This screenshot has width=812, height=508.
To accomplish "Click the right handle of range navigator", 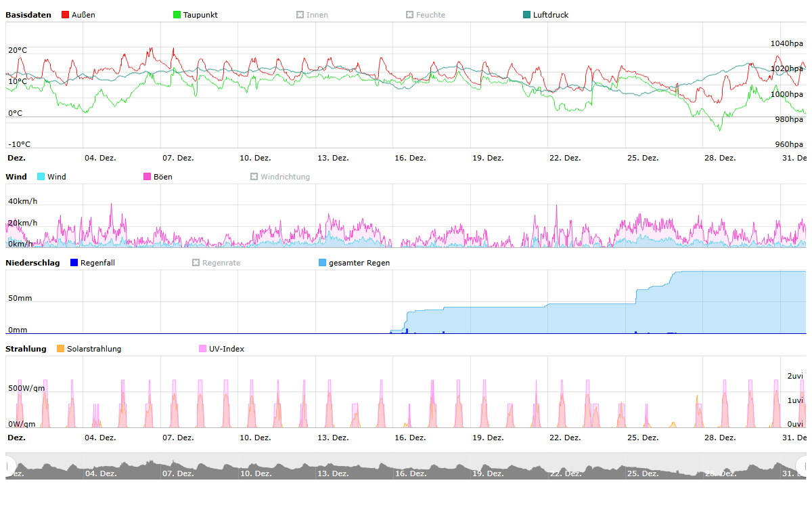I will click(x=803, y=465).
